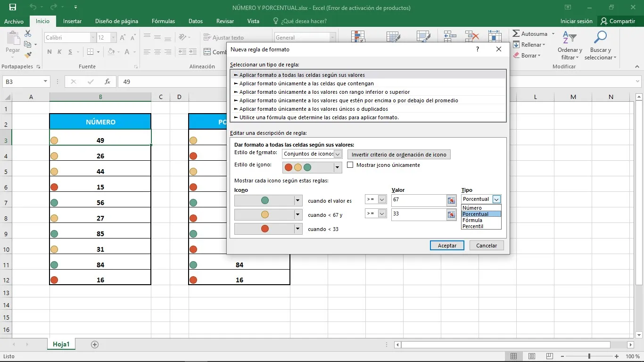
Task: Click the Copy icon in Portapapeles
Action: 28,44
